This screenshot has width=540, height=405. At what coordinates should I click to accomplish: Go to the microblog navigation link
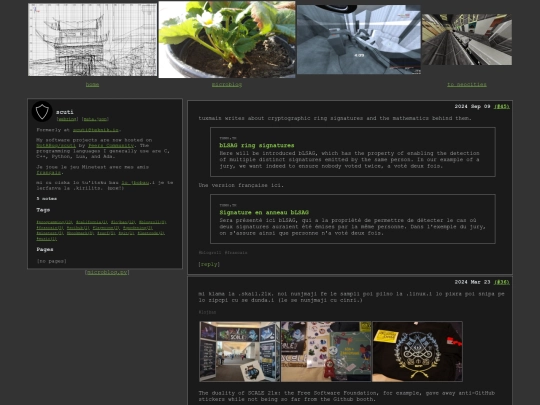(x=227, y=84)
